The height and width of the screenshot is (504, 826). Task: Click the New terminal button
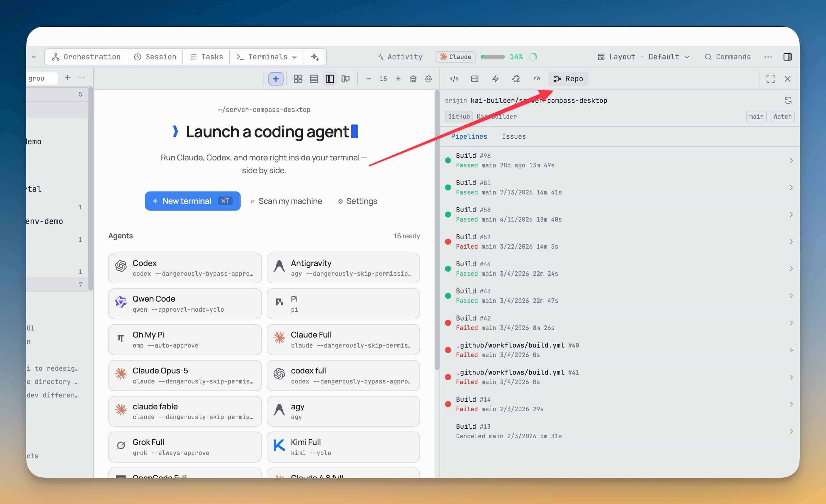(x=192, y=201)
